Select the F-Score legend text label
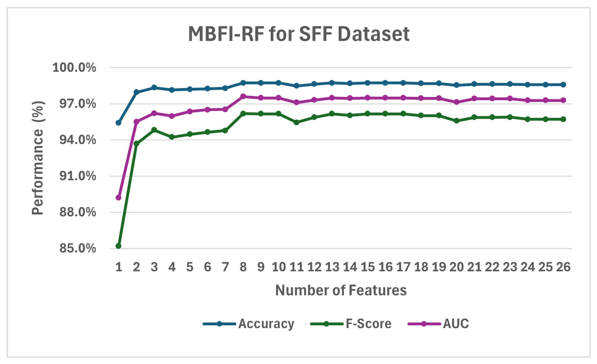Viewport: 597px width, 364px height. click(x=369, y=324)
